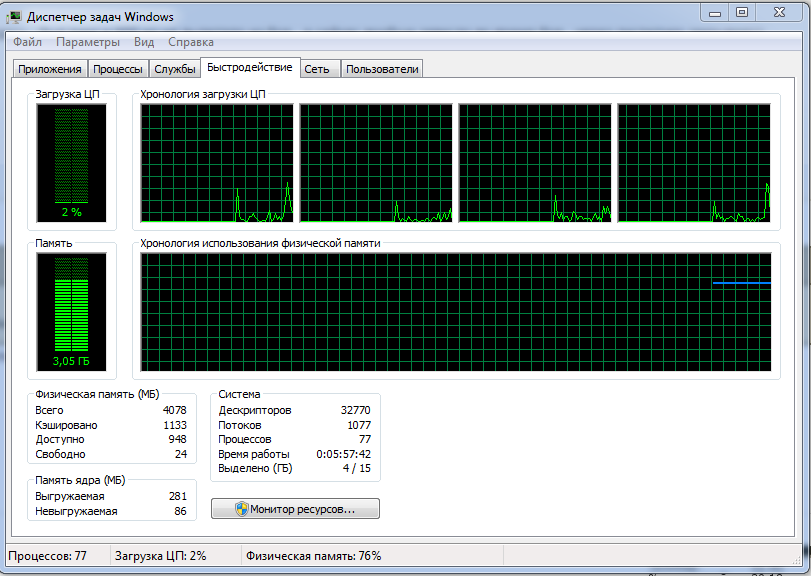Click the first CPU core history graph
Viewport: 811px width, 576px height.
pyautogui.click(x=217, y=163)
